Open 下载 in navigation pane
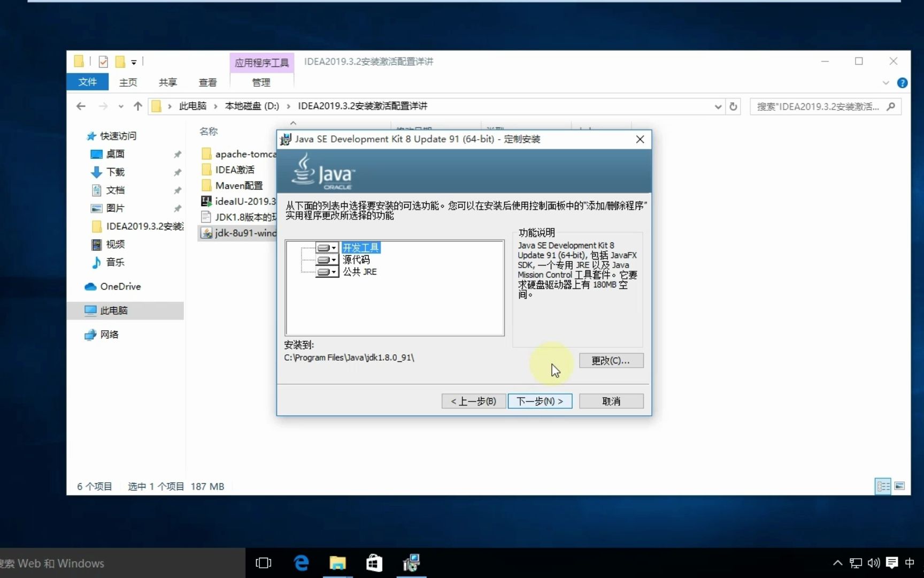924x578 pixels. [115, 172]
